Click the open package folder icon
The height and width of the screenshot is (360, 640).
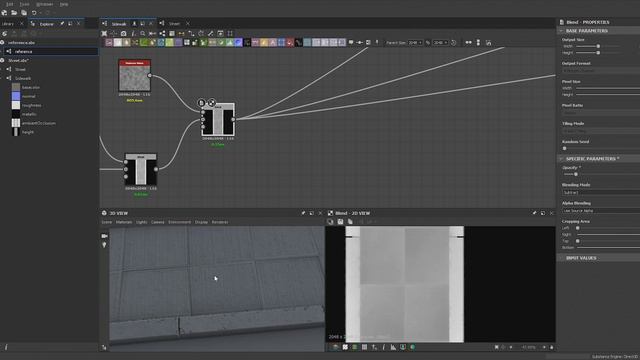click(x=14, y=13)
